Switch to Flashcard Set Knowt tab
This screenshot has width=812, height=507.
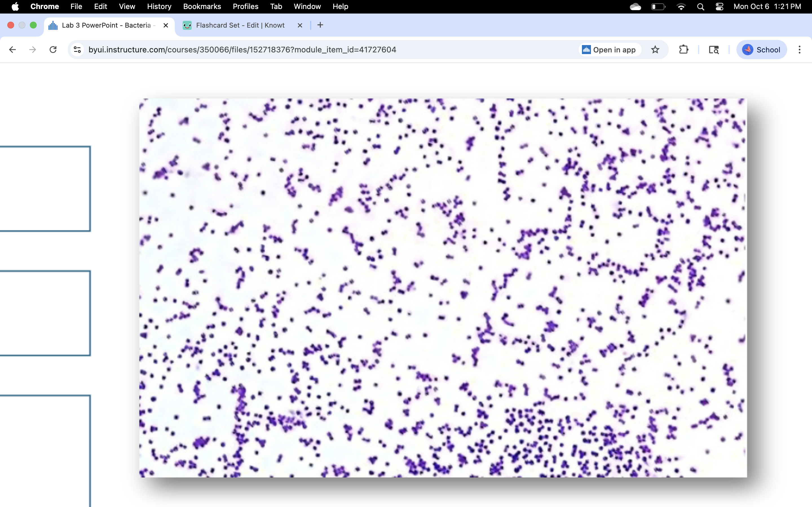coord(240,25)
